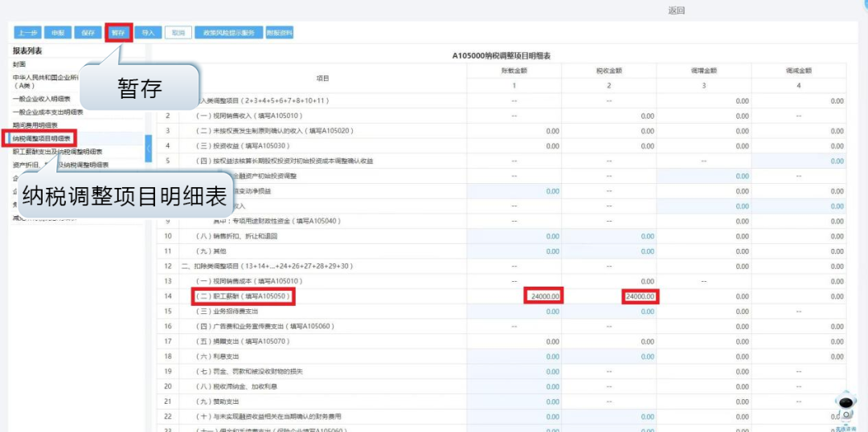Open 封面 cover in report list
The image size is (868, 432).
click(19, 64)
